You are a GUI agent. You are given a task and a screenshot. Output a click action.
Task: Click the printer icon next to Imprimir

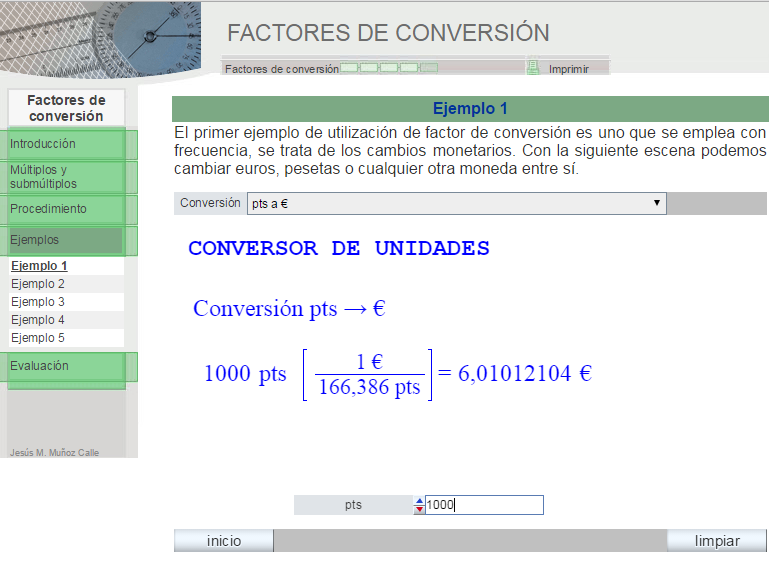[x=533, y=68]
